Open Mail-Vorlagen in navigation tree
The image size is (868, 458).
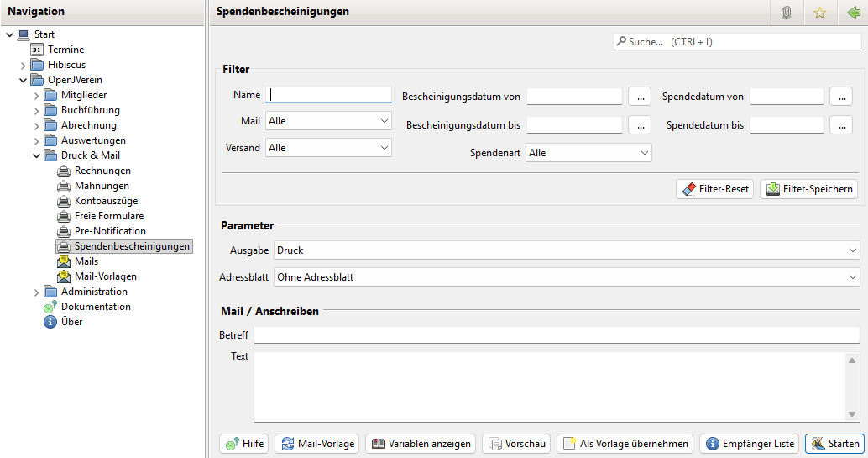point(105,276)
